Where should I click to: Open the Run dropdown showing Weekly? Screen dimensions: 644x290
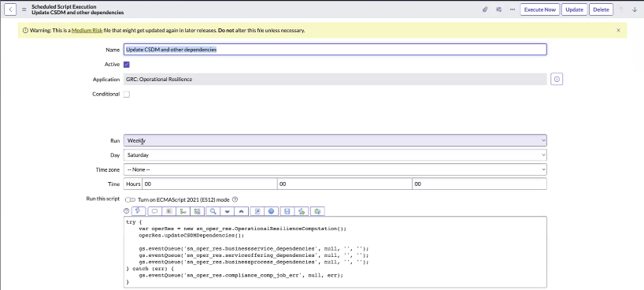(x=335, y=140)
